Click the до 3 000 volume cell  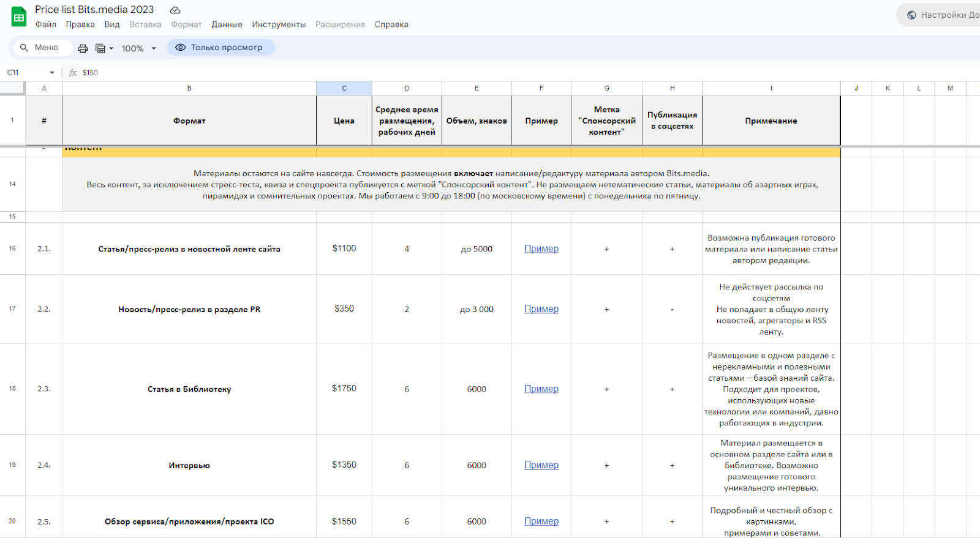click(x=477, y=309)
